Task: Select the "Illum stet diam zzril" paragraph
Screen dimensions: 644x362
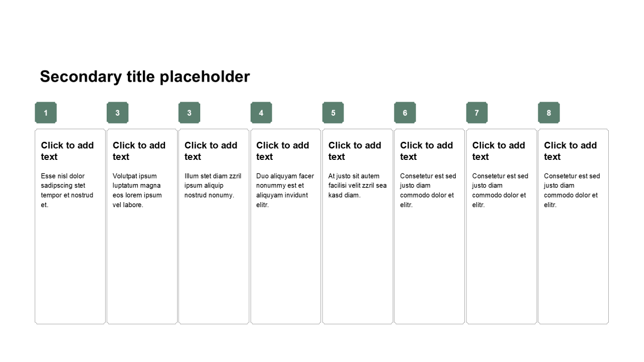Action: tap(213, 186)
